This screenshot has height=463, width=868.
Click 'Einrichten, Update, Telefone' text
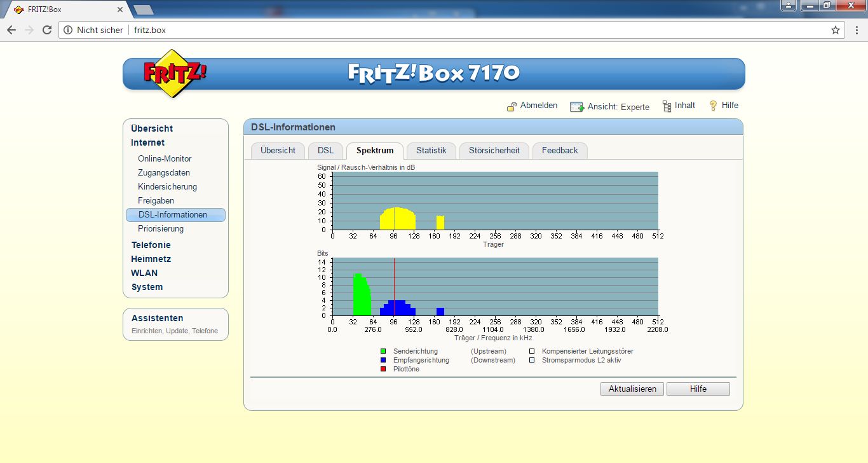tap(175, 331)
